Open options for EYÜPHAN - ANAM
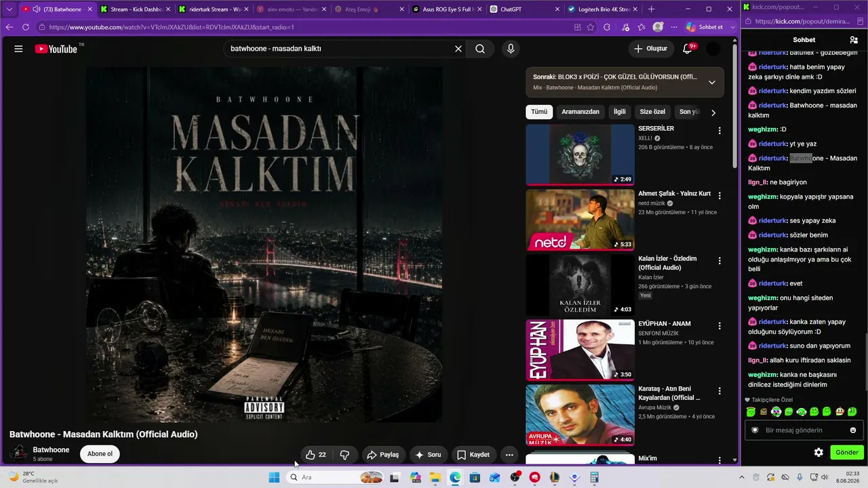This screenshot has height=488, width=868. (719, 325)
